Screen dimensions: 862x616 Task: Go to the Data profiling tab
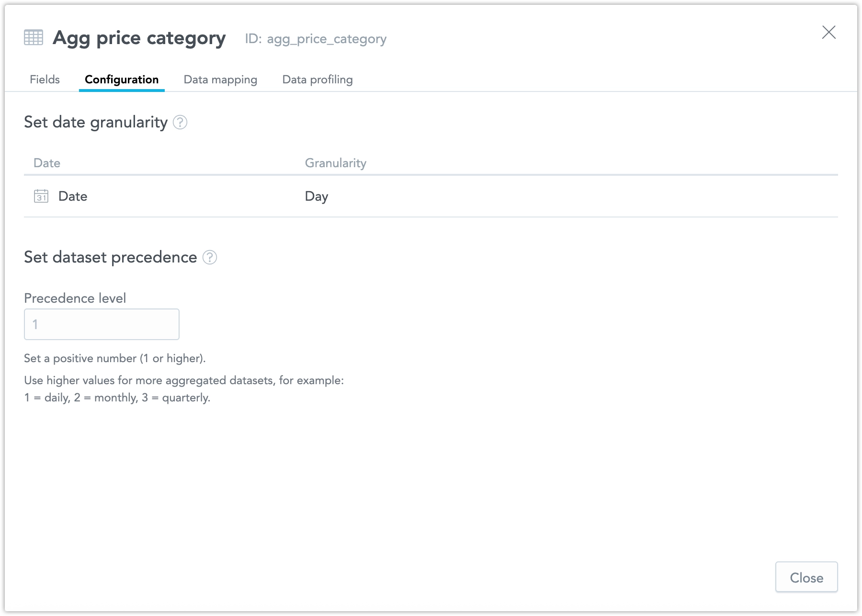coord(318,80)
